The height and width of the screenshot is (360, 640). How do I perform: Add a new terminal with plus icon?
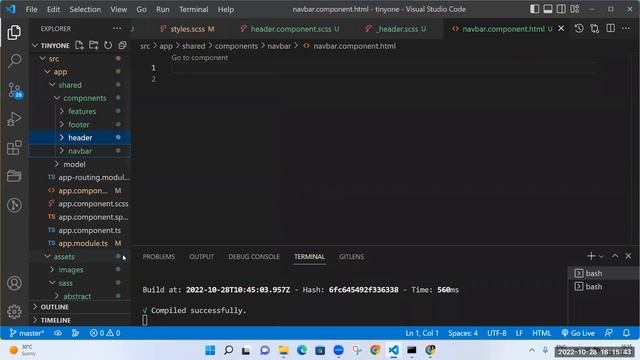[591, 256]
